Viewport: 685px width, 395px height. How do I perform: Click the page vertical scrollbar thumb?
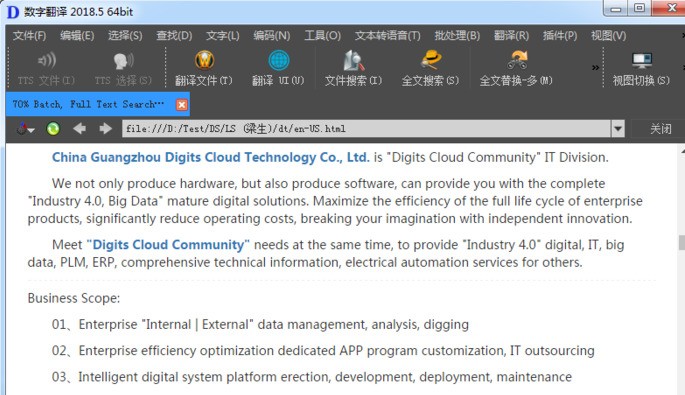coord(682,243)
